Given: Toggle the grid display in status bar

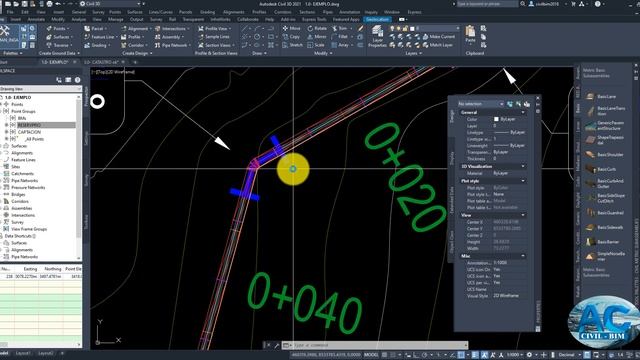Looking at the screenshot, I should point(384,355).
